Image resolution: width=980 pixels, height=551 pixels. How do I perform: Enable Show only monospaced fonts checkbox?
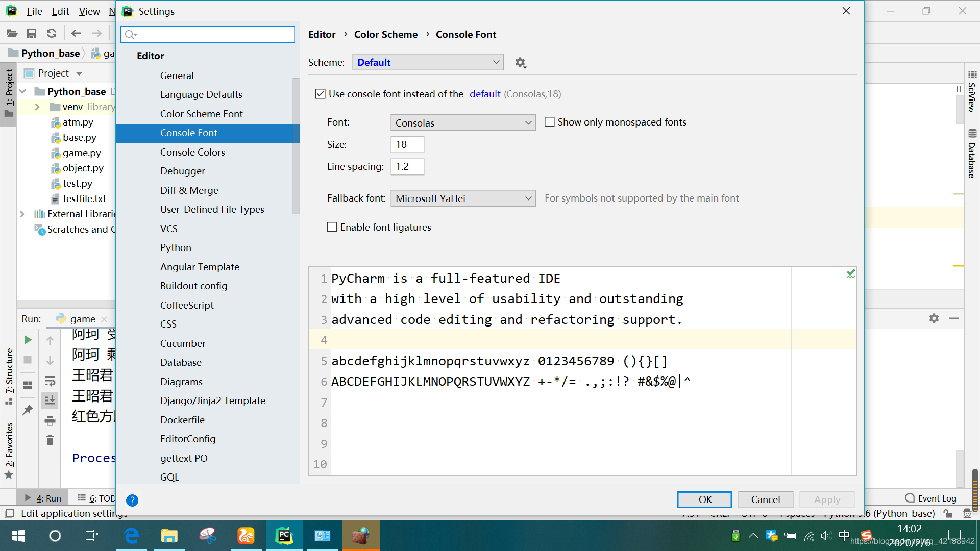pyautogui.click(x=549, y=122)
